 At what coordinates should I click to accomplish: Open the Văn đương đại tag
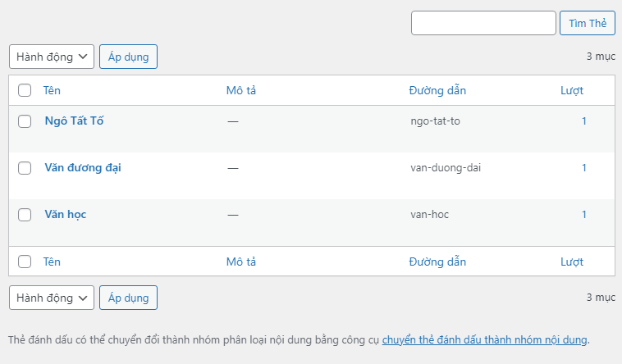[x=83, y=167]
